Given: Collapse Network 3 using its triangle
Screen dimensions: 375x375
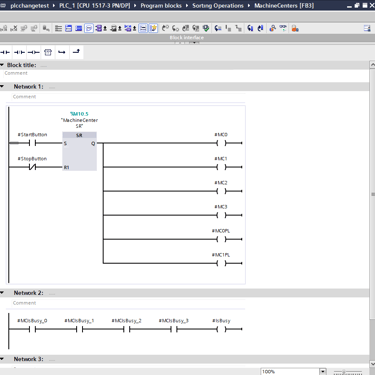Looking at the screenshot, I should pos(2,359).
